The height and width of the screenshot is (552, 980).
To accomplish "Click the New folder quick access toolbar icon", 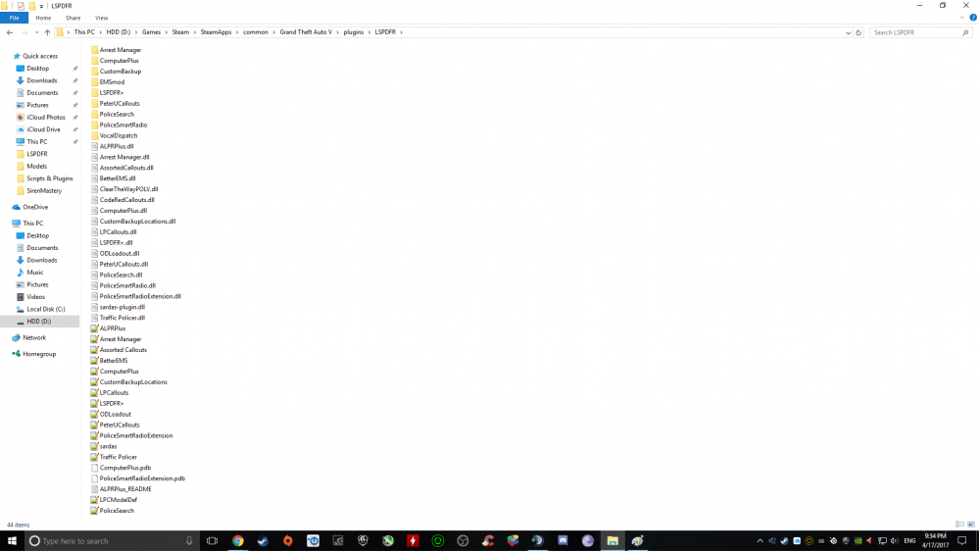I will pos(32,6).
